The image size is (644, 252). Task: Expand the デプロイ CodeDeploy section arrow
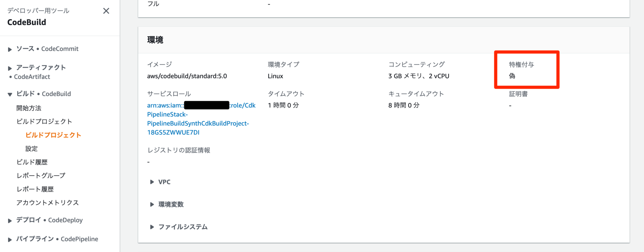tap(10, 220)
